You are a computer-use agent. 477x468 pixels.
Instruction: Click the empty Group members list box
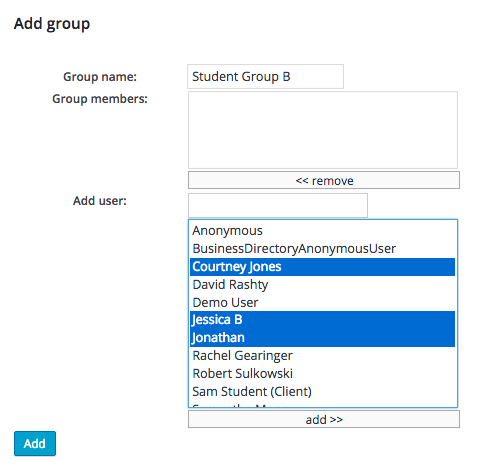click(x=323, y=130)
